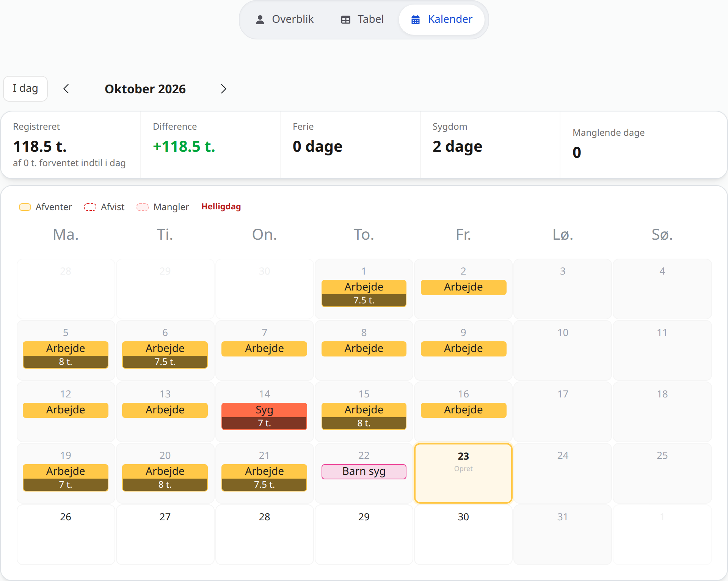Select day 30 in the calendar
Image resolution: width=728 pixels, height=581 pixels.
pyautogui.click(x=463, y=535)
